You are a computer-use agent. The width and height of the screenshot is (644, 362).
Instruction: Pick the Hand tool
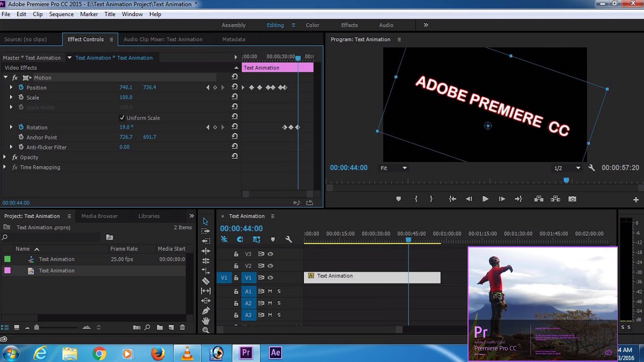[x=205, y=320]
